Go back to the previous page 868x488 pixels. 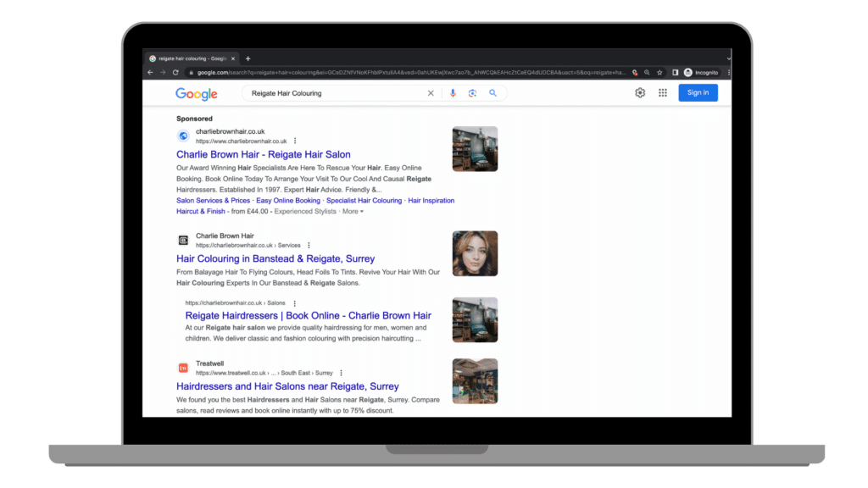(151, 73)
